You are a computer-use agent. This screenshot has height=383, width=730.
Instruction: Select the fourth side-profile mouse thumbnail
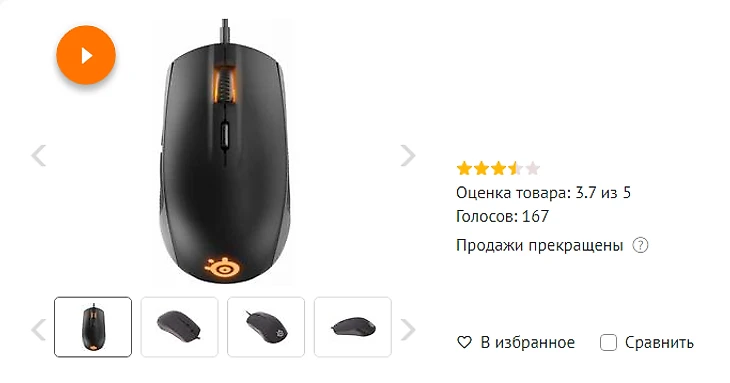353,327
